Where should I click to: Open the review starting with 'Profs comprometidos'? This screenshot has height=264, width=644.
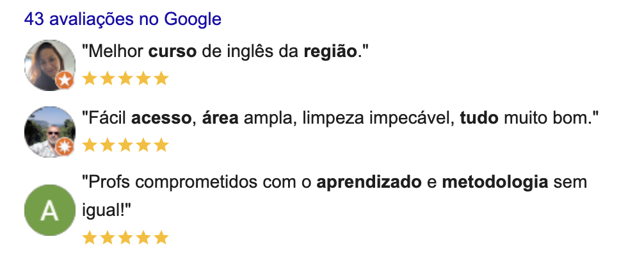tap(335, 196)
